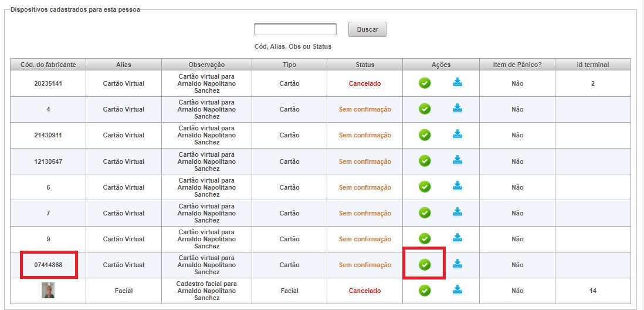Screen dimensions: 644x310
Task: Select manufacturer code 07414868 cell
Action: 48,265
